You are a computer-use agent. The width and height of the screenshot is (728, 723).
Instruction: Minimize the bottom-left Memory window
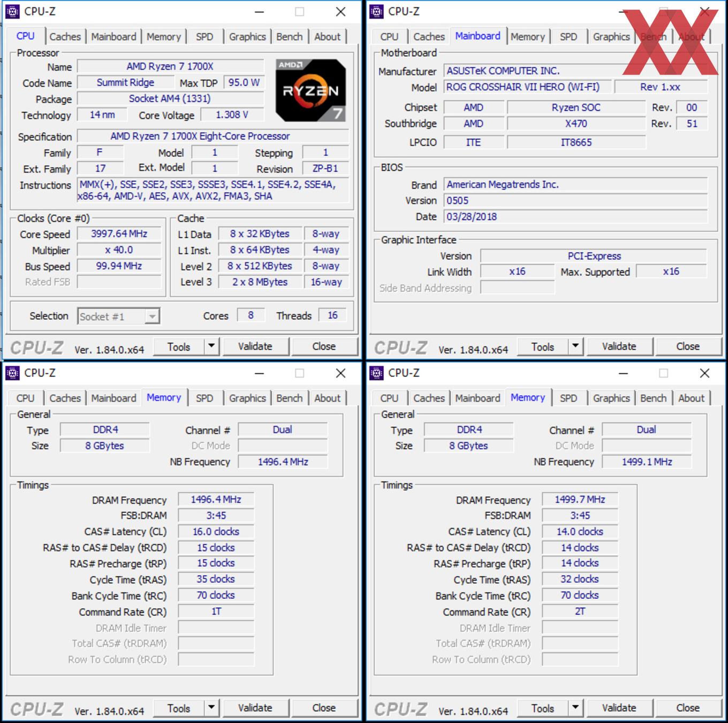pyautogui.click(x=259, y=373)
